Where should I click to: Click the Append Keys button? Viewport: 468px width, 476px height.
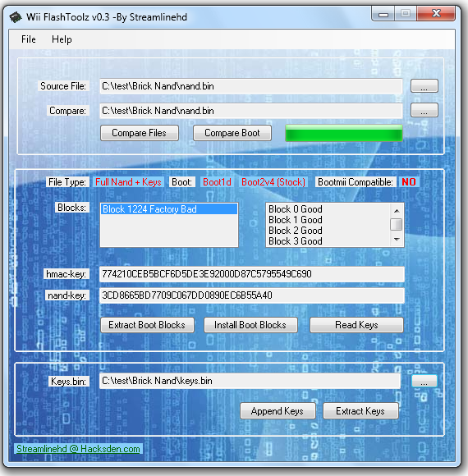[278, 411]
